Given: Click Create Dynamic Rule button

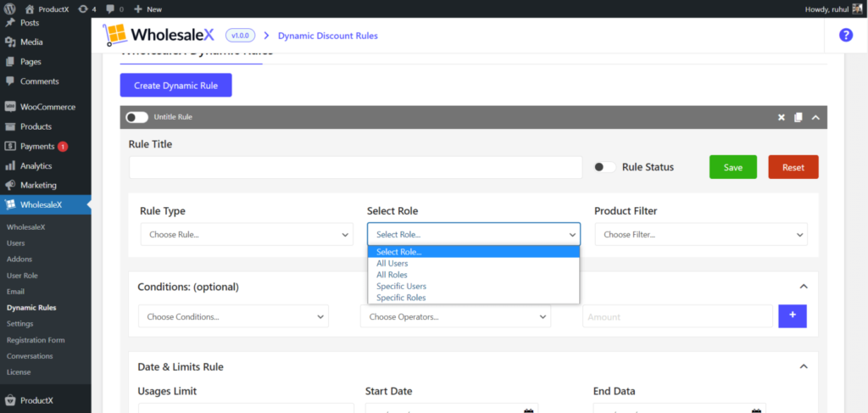Looking at the screenshot, I should [x=176, y=86].
